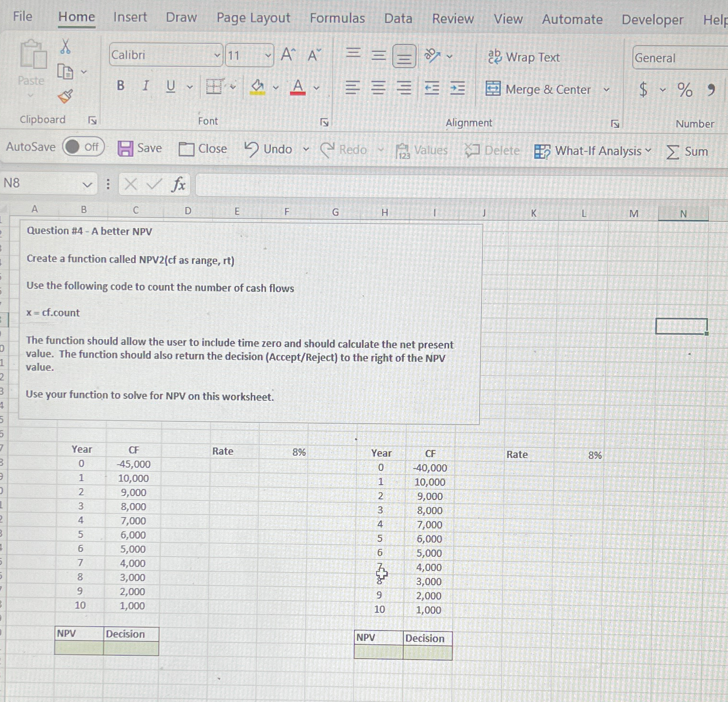
Task: Apply Bold formatting
Action: point(121,86)
